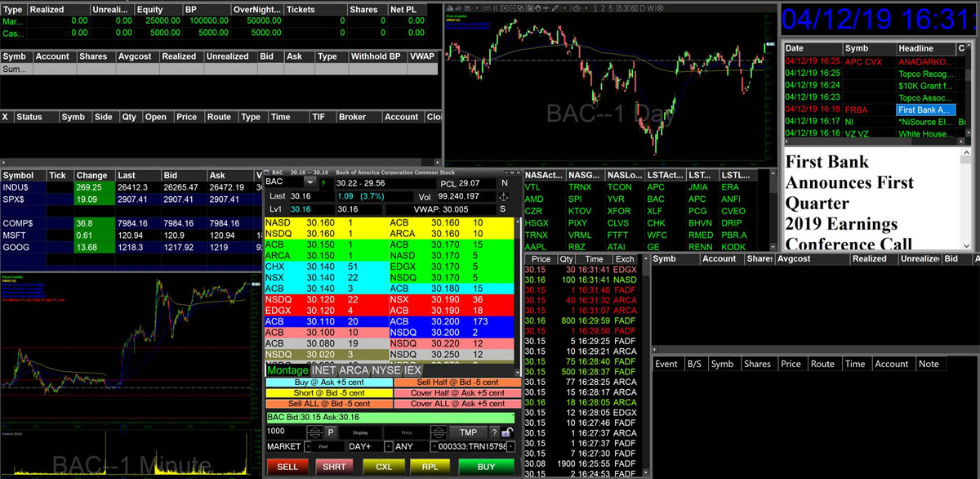Click the quantity stepper up arrow beside 1000
980x479 pixels.
tap(314, 428)
